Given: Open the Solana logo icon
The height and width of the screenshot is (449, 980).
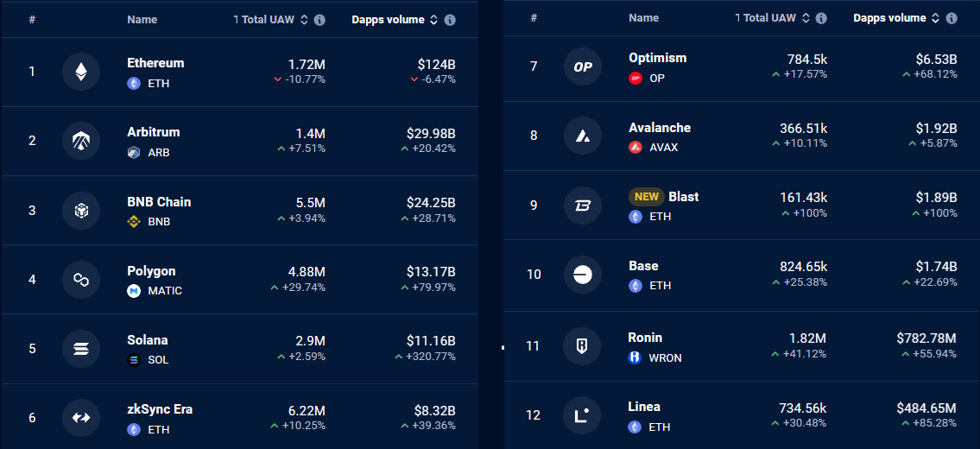Looking at the screenshot, I should (81, 348).
